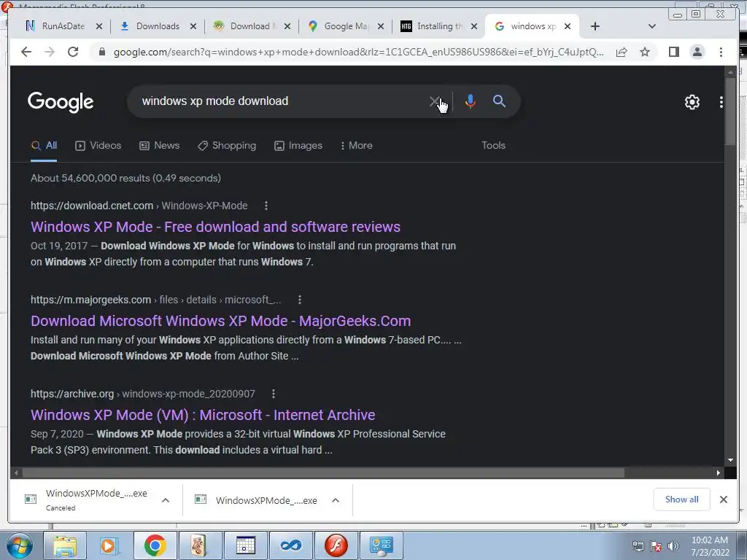This screenshot has width=747, height=560.
Task: Click the Google logo
Action: [61, 102]
